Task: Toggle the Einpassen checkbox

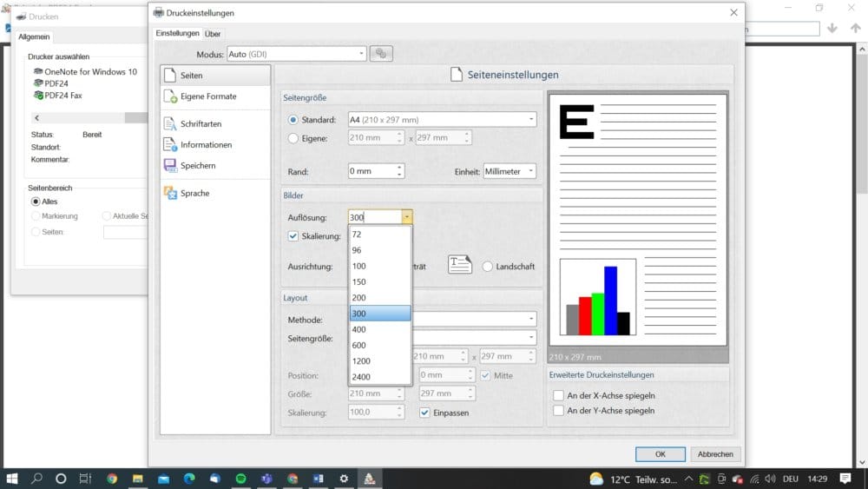Action: click(x=424, y=413)
